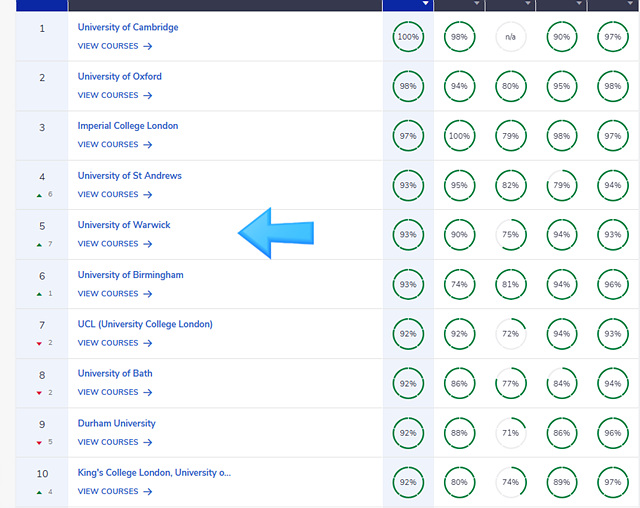Click Oxford's 95% score circle
This screenshot has height=508, width=640.
(x=562, y=86)
